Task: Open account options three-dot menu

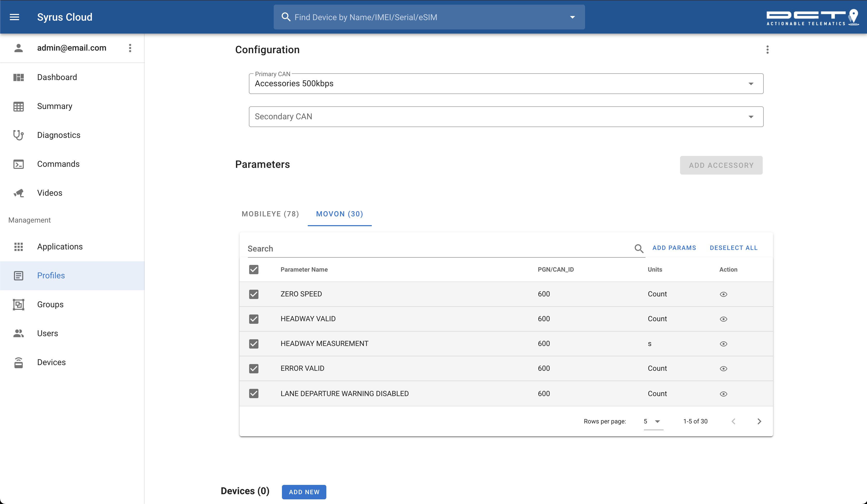Action: [x=130, y=48]
